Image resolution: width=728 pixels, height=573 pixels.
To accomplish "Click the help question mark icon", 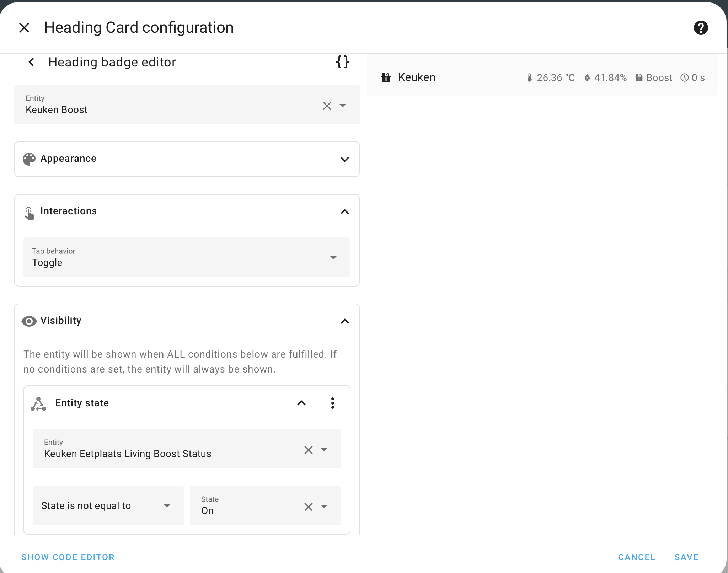I will pos(701,28).
